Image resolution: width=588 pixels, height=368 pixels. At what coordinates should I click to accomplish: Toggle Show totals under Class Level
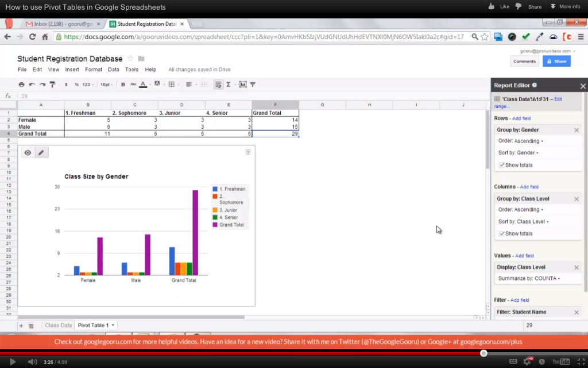501,233
